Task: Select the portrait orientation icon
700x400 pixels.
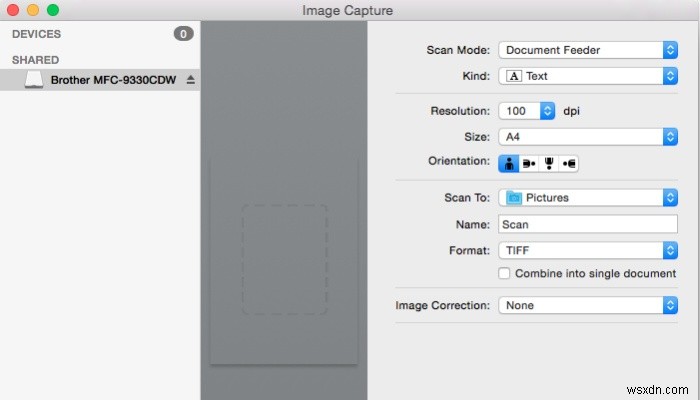Action: [x=509, y=164]
